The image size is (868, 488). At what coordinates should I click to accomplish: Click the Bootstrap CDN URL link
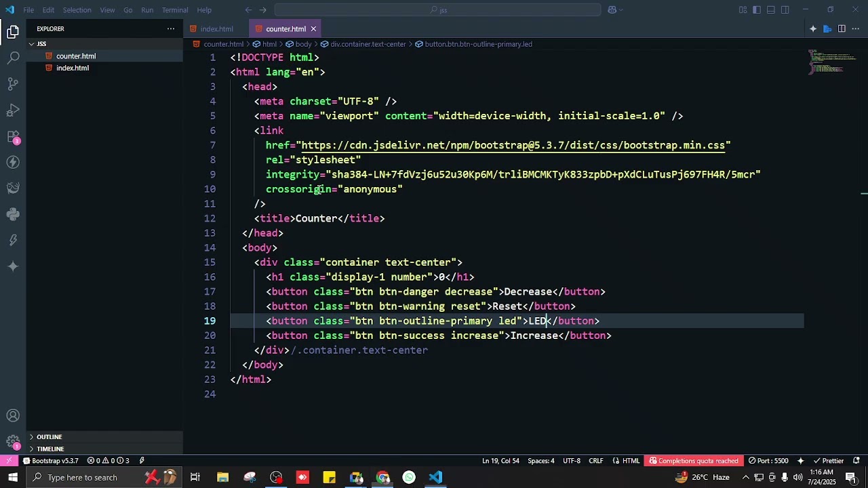(513, 145)
